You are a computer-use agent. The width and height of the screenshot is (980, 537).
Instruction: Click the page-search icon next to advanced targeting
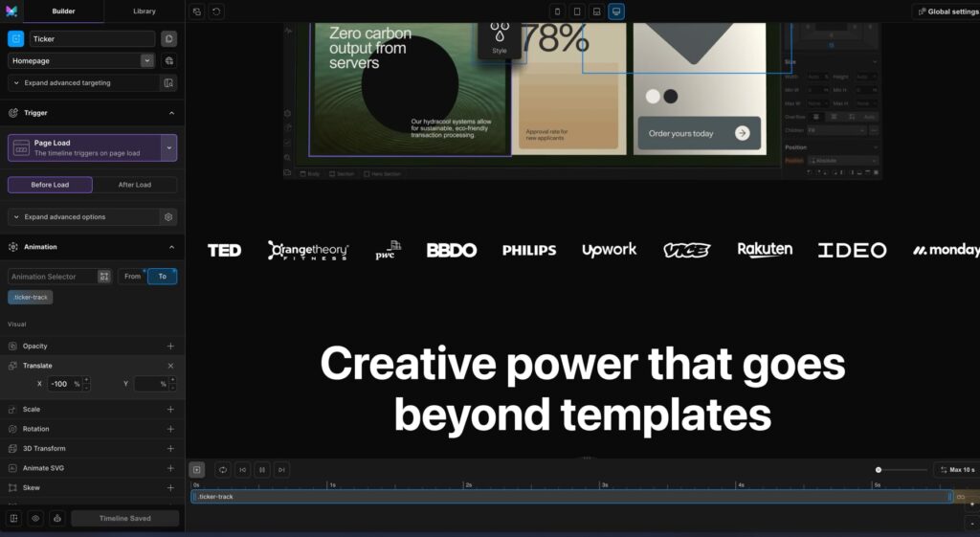click(x=168, y=82)
